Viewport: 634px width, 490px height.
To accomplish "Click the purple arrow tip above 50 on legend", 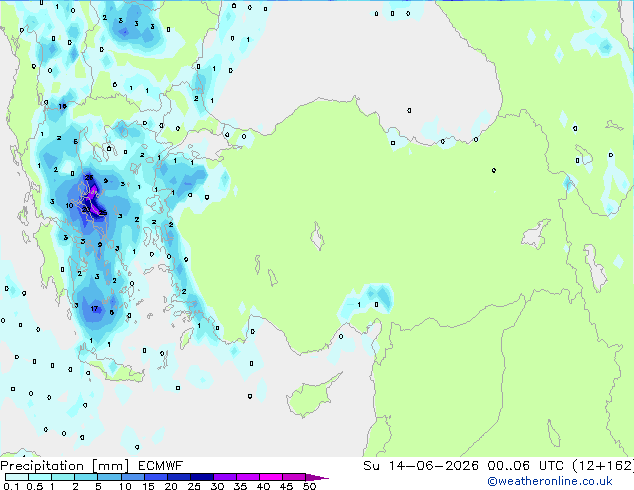I will pos(317,477).
